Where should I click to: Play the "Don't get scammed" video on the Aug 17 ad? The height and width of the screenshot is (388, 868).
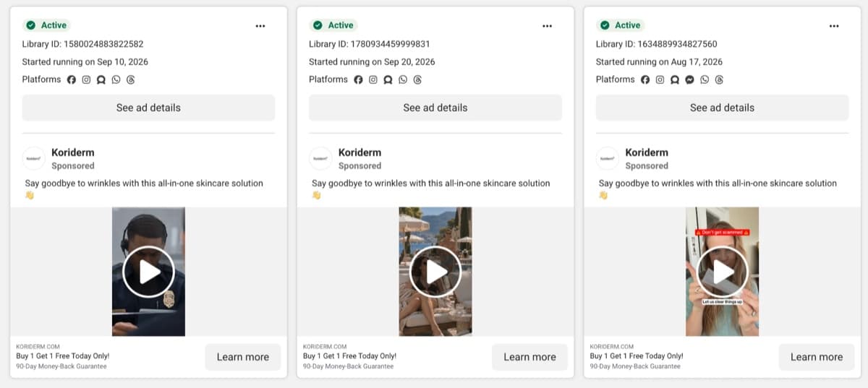[x=722, y=272]
